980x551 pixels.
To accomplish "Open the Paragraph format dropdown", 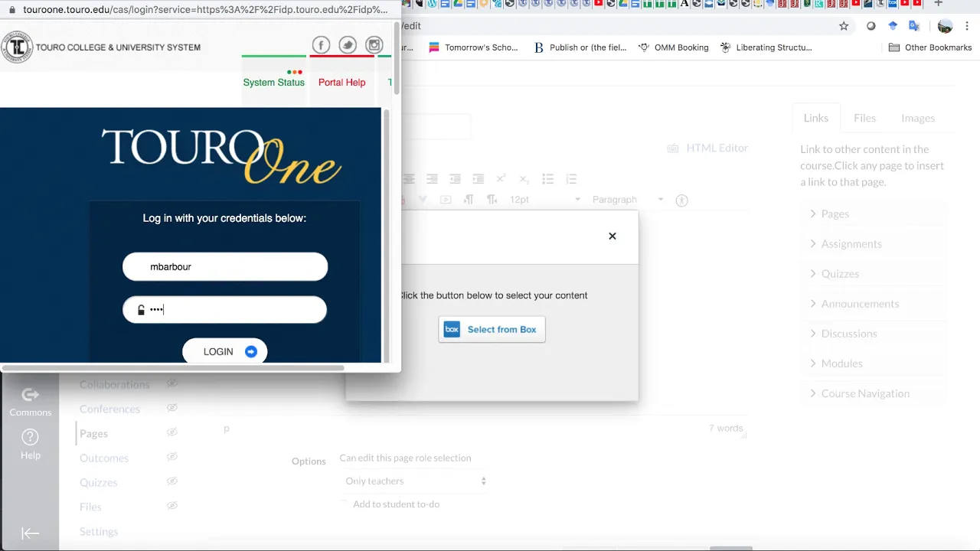I will pos(628,200).
